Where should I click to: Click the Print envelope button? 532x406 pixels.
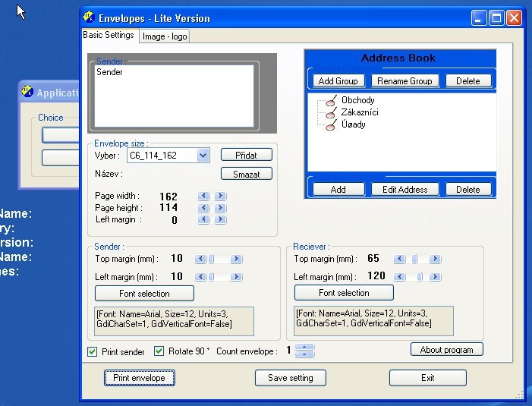pyautogui.click(x=140, y=378)
